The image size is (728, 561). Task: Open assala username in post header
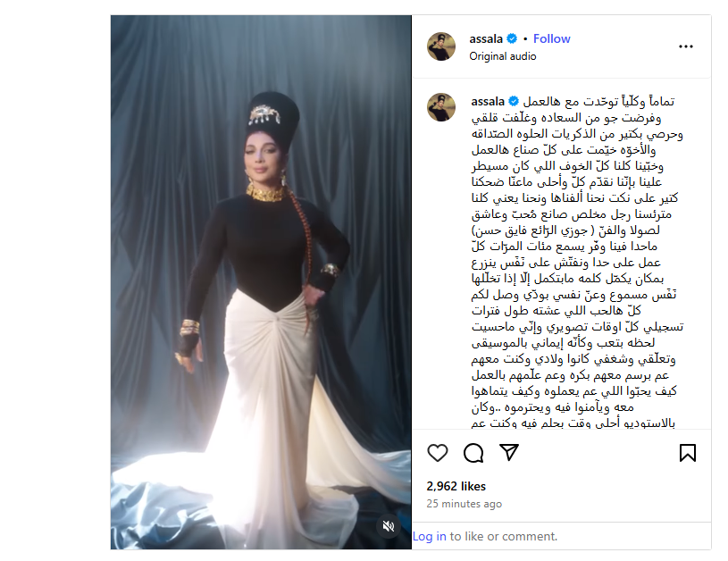(x=486, y=38)
